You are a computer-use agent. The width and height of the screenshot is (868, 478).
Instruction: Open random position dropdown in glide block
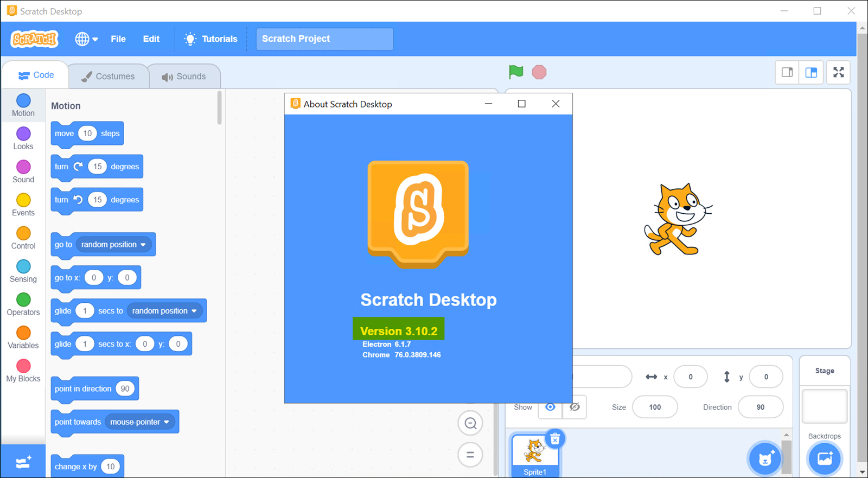pos(164,311)
